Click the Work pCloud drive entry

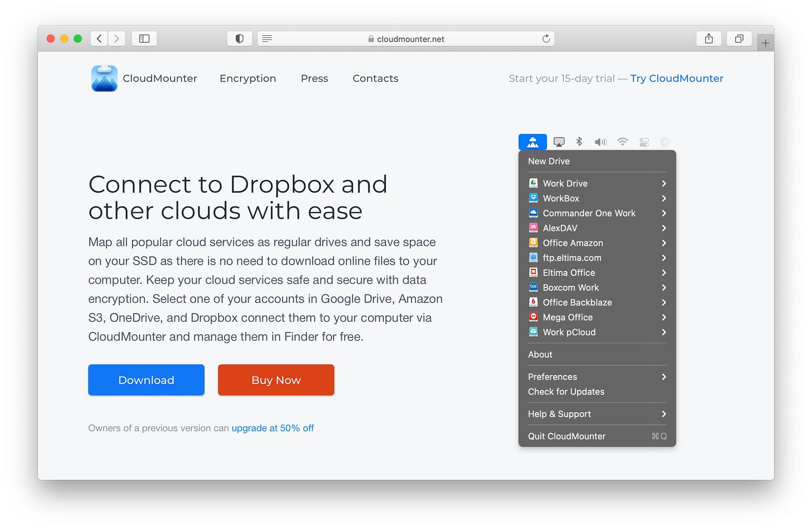(x=597, y=332)
